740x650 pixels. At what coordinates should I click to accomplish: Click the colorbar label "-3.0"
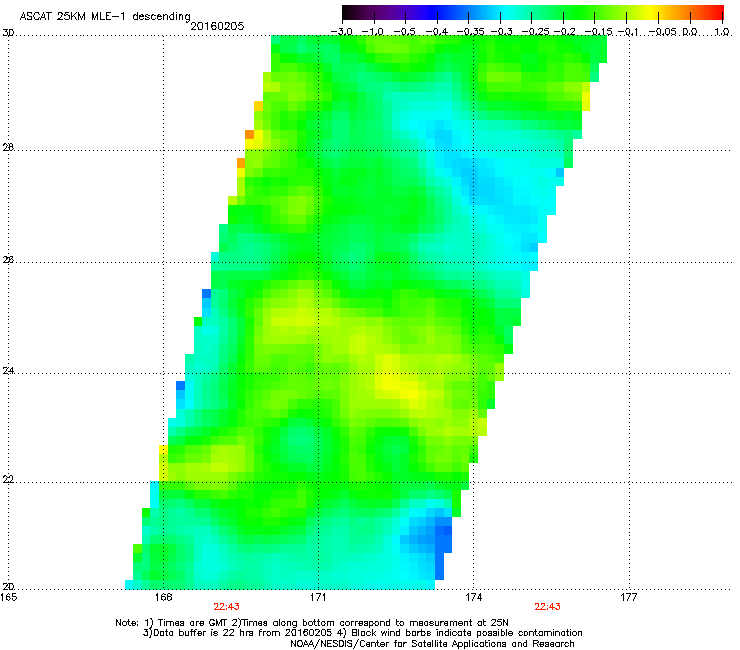pyautogui.click(x=342, y=32)
